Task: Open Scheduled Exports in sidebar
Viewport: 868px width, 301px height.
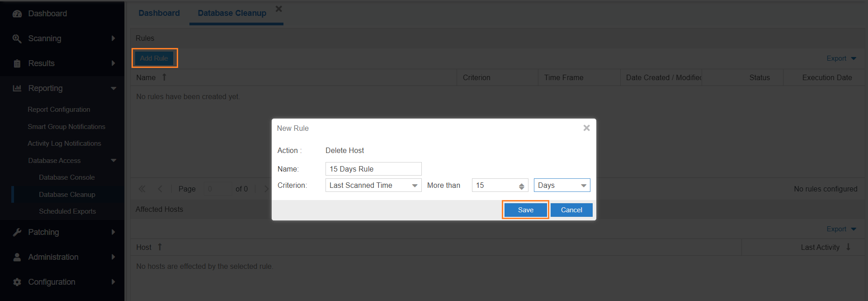Action: click(67, 211)
